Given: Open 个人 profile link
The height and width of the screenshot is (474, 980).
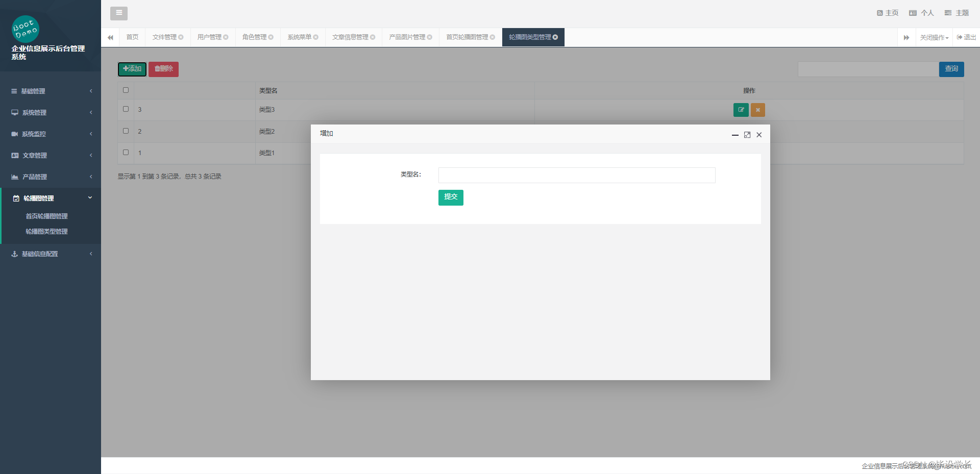Looking at the screenshot, I should 921,13.
